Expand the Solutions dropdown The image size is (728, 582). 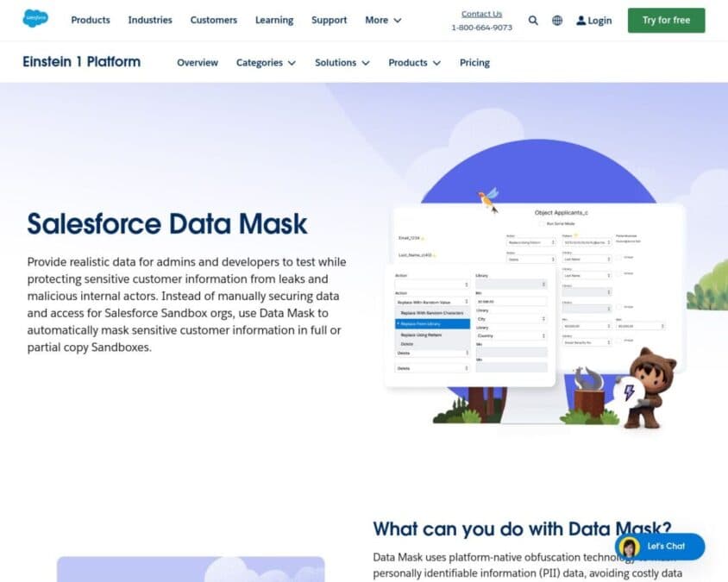point(342,63)
